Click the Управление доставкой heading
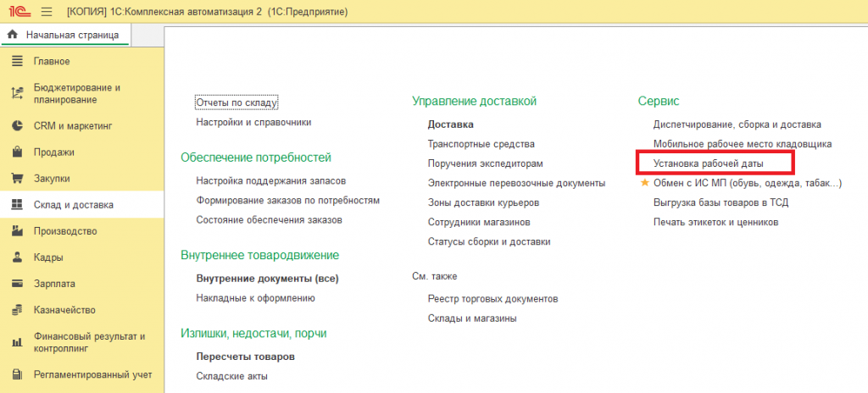Screen dimensions: 868x393 (475, 101)
